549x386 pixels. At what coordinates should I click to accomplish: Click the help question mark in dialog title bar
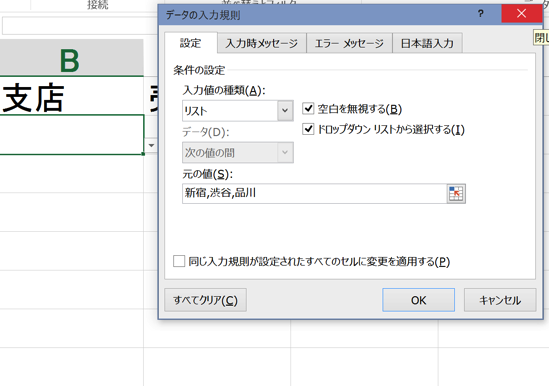(481, 14)
